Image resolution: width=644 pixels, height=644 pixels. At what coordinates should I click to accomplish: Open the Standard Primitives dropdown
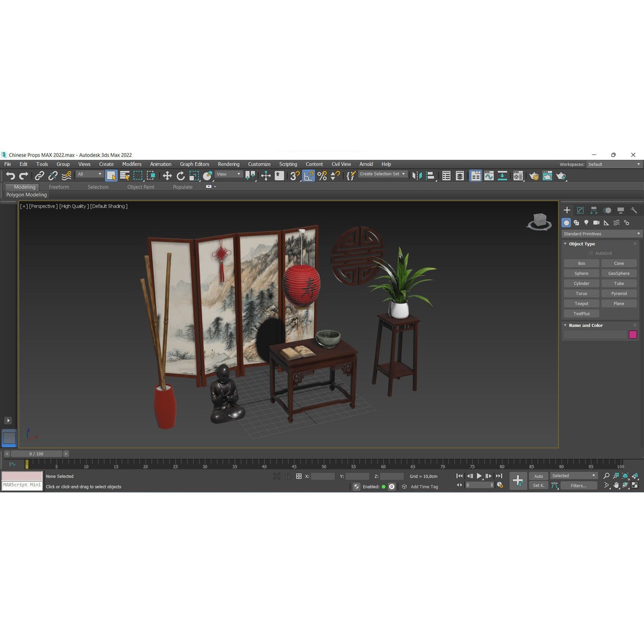(x=601, y=234)
